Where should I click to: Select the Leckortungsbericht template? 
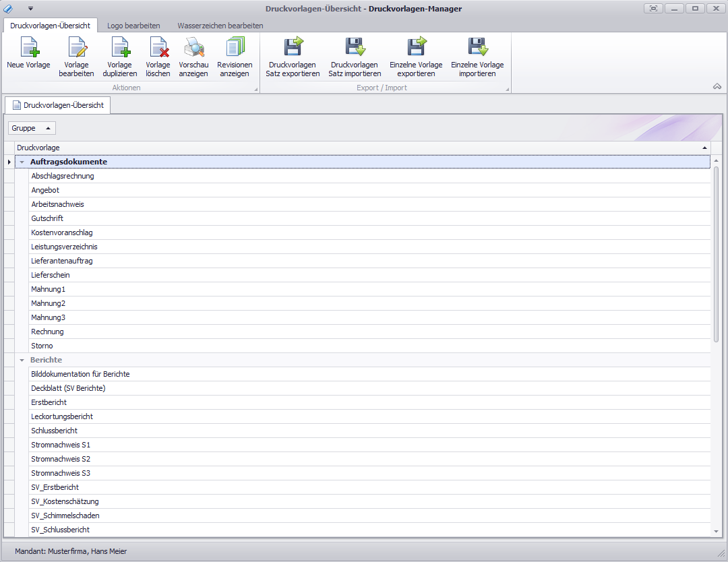[x=62, y=416]
